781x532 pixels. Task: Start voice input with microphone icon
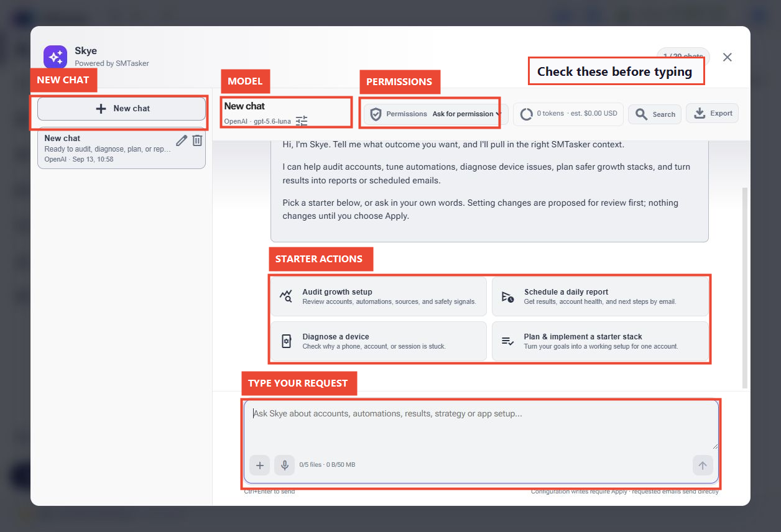[285, 465]
